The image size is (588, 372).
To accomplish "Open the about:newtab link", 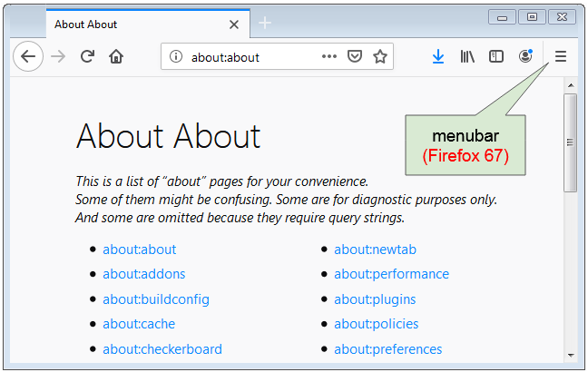I will 376,250.
